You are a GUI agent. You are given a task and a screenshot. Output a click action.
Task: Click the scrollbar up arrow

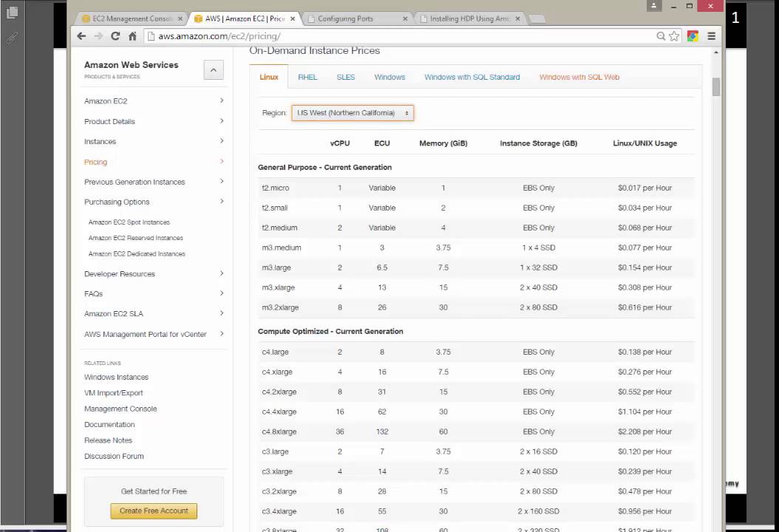point(716,52)
